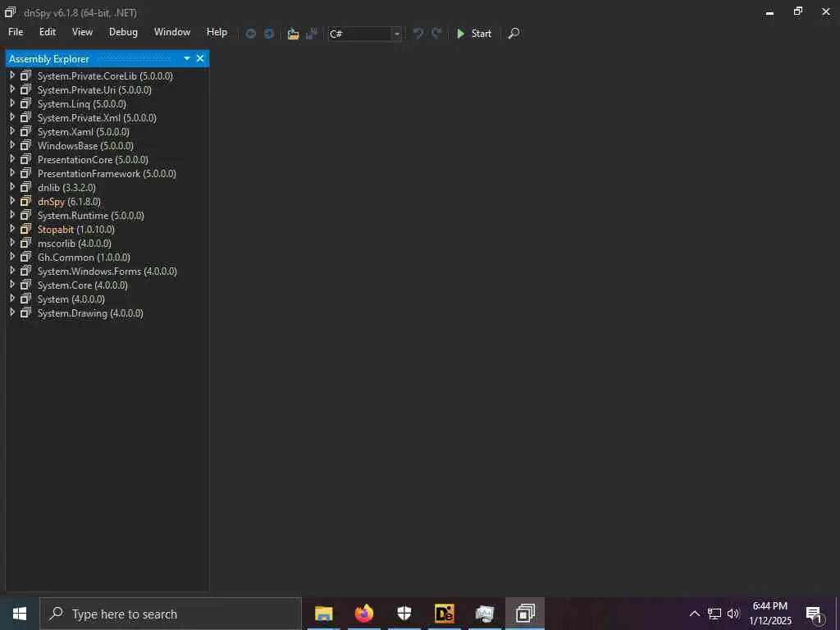Viewport: 840px width, 630px height.
Task: Click the network tray icon
Action: click(x=714, y=614)
